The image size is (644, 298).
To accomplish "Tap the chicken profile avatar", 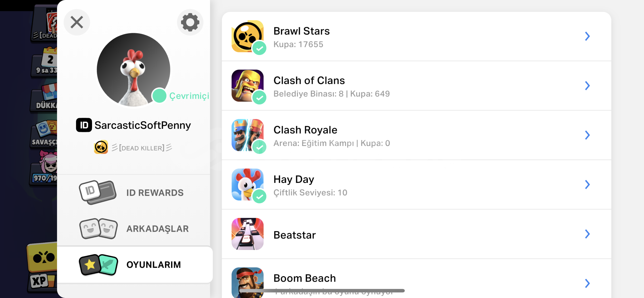I will (133, 70).
